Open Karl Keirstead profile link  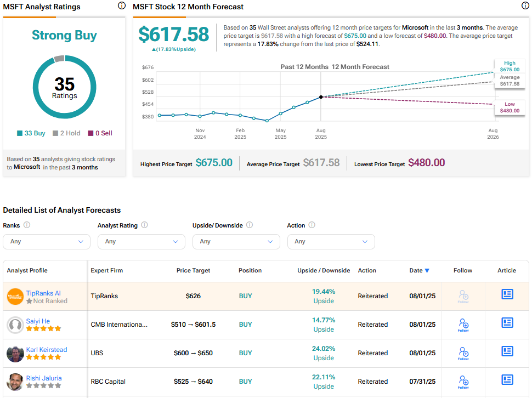click(47, 350)
